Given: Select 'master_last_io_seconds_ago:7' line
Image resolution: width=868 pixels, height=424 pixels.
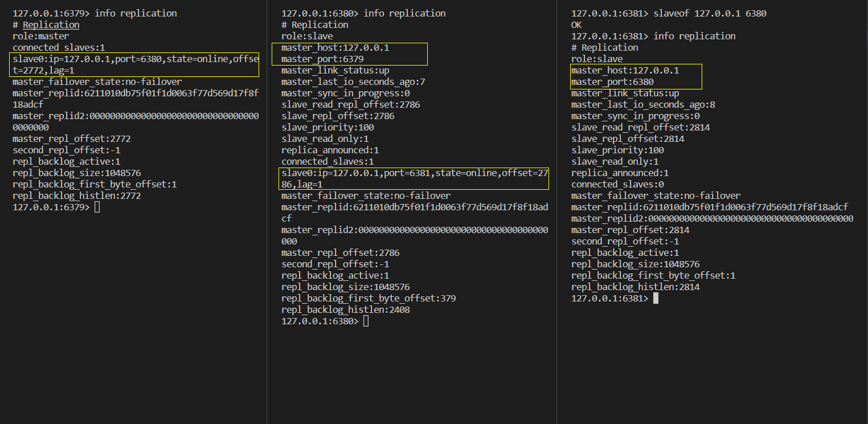Looking at the screenshot, I should click(353, 81).
